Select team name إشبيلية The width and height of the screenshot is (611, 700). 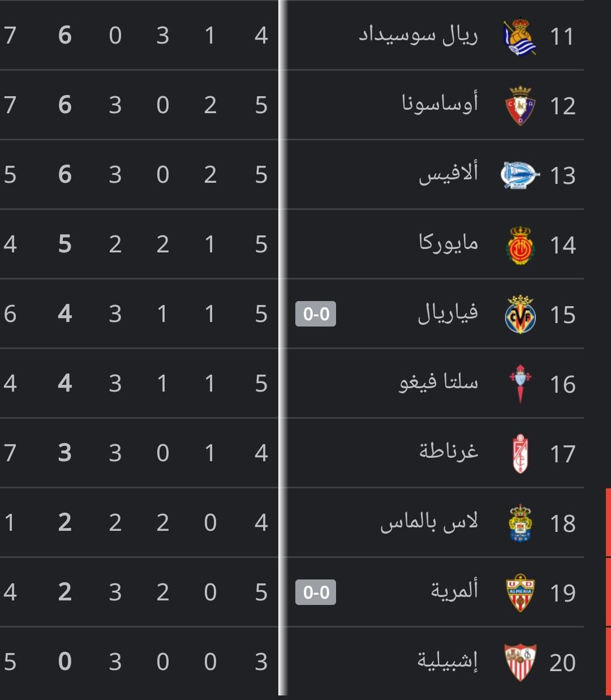[x=448, y=661]
